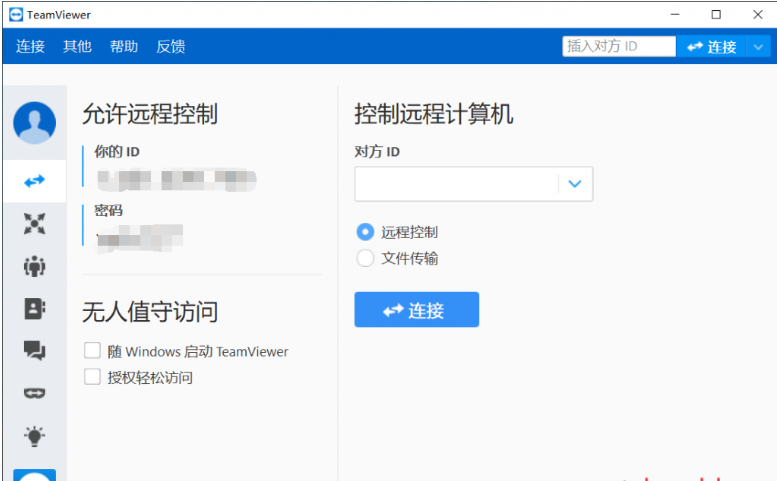This screenshot has width=777, height=481.
Task: Open the Remote Management sidebar icon
Action: coord(35,223)
